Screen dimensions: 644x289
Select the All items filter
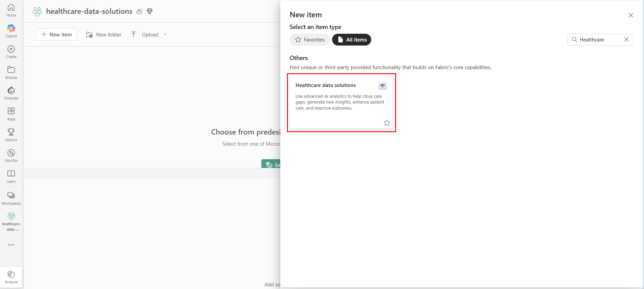pos(351,40)
